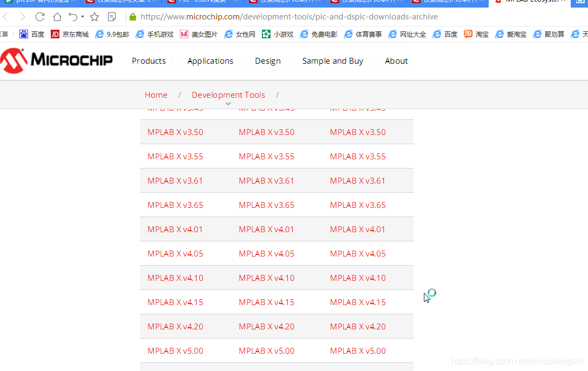The height and width of the screenshot is (371, 588).
Task: Open last-column MPLAB X v5.00 link
Action: point(358,351)
